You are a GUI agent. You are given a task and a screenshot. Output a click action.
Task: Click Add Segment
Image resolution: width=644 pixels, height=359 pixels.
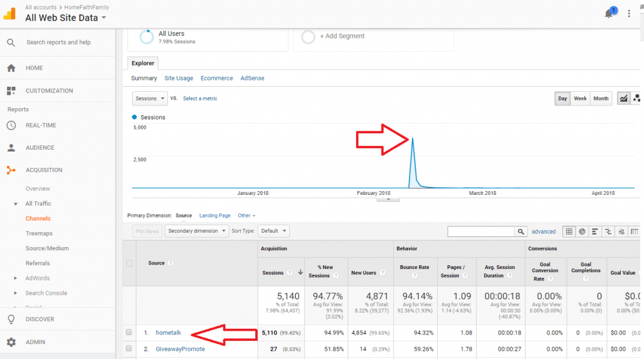click(x=342, y=36)
